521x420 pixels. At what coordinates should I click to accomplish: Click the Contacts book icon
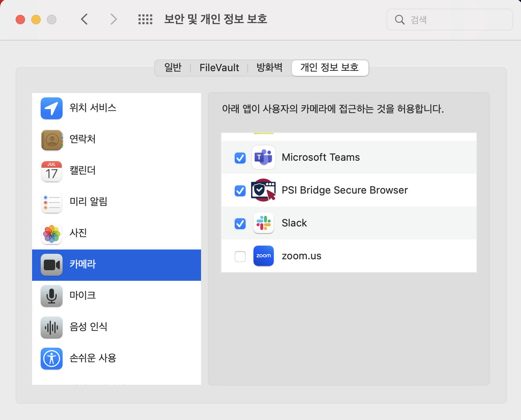coord(52,140)
